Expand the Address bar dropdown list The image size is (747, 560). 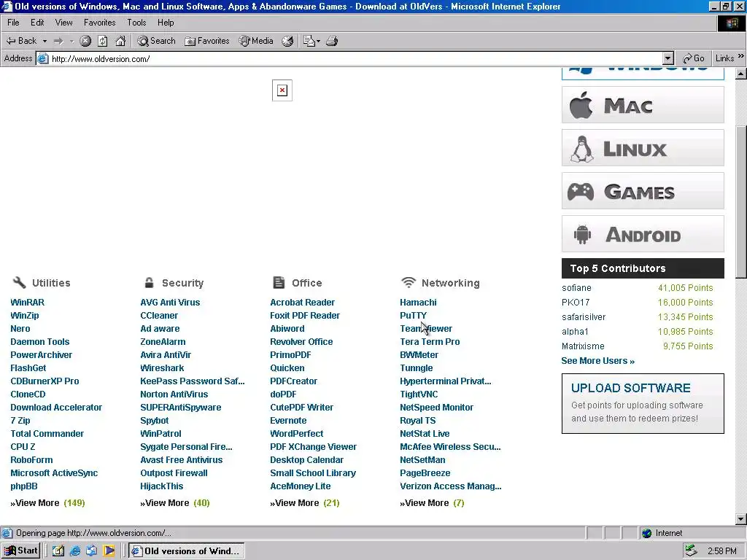point(668,58)
